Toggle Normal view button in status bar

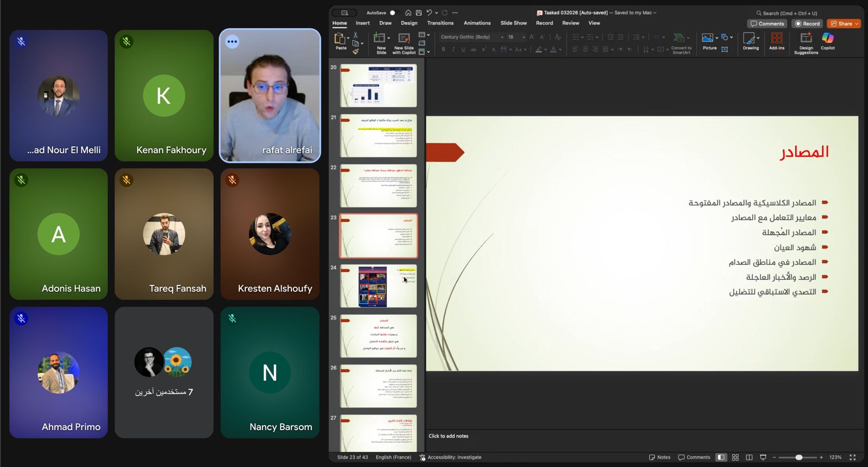tap(721, 457)
